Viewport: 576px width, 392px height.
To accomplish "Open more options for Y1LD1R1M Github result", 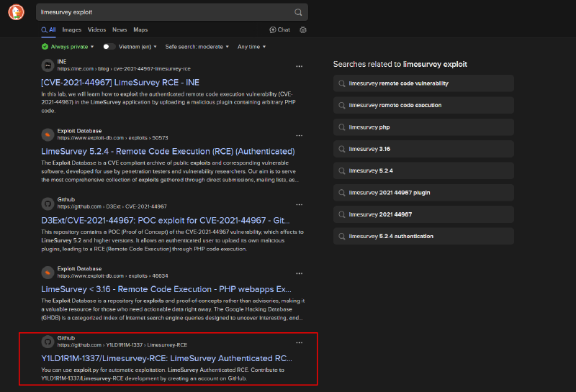I will click(x=299, y=342).
